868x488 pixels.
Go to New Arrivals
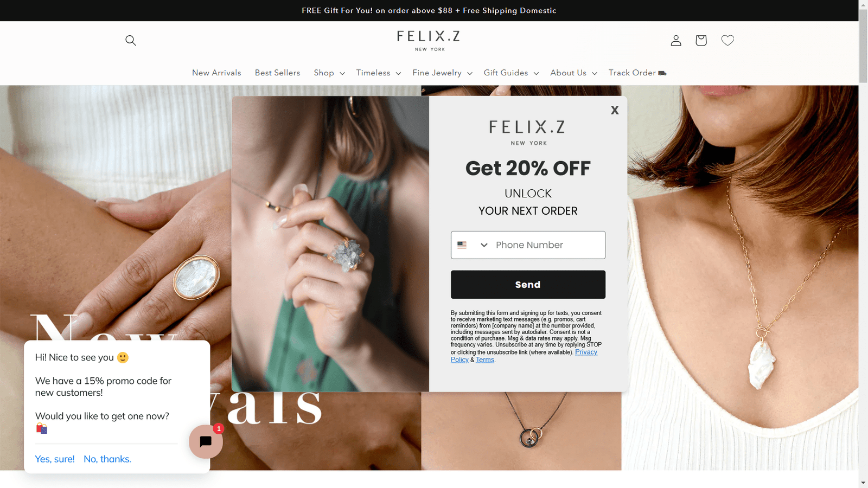point(216,73)
